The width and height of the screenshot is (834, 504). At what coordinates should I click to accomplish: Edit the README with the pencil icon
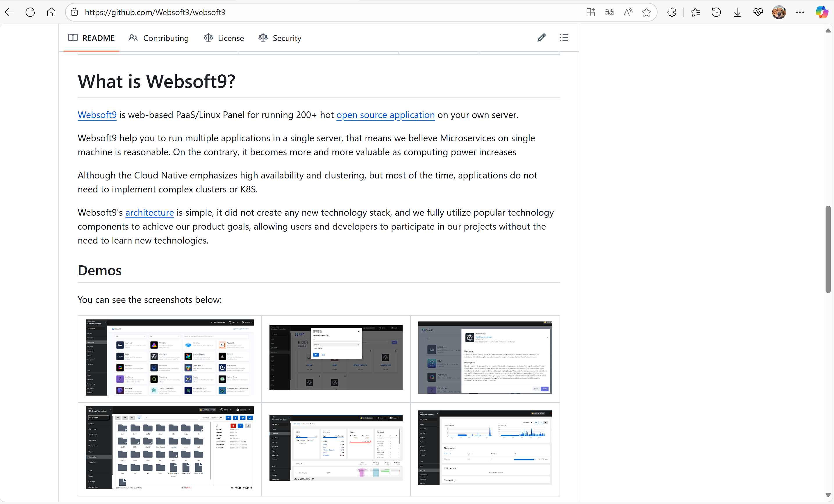(x=541, y=37)
